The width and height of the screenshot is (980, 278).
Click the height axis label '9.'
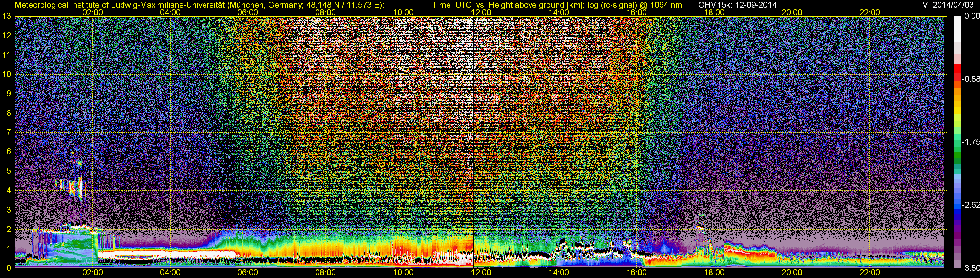click(x=9, y=94)
